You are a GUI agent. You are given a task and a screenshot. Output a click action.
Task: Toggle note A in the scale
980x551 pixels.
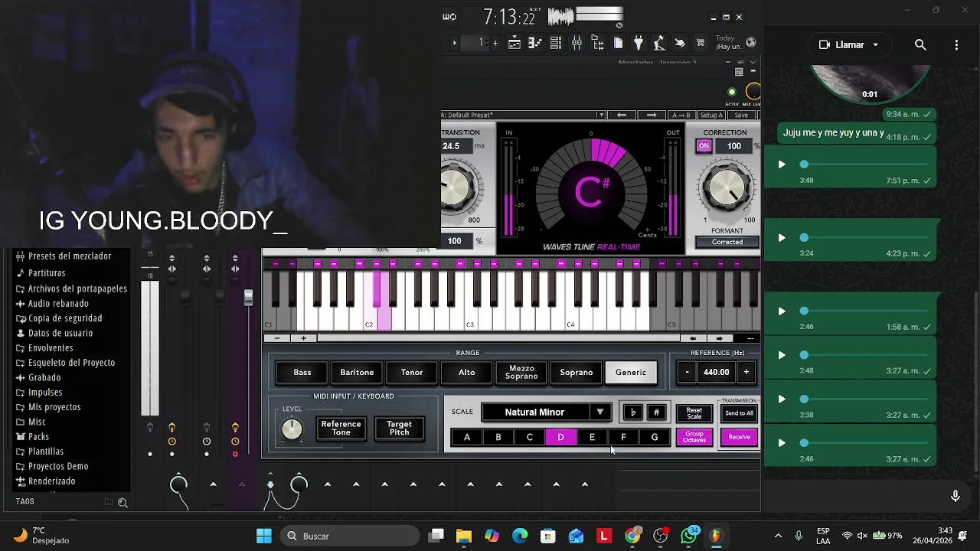click(x=467, y=437)
